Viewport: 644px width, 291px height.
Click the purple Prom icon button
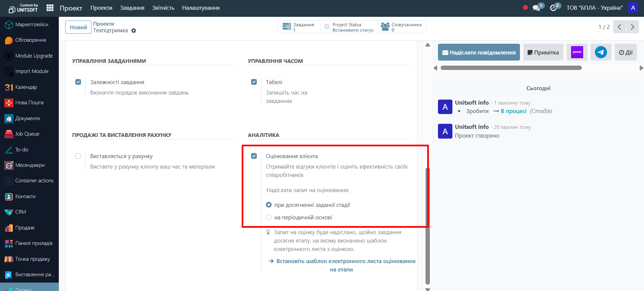click(577, 52)
